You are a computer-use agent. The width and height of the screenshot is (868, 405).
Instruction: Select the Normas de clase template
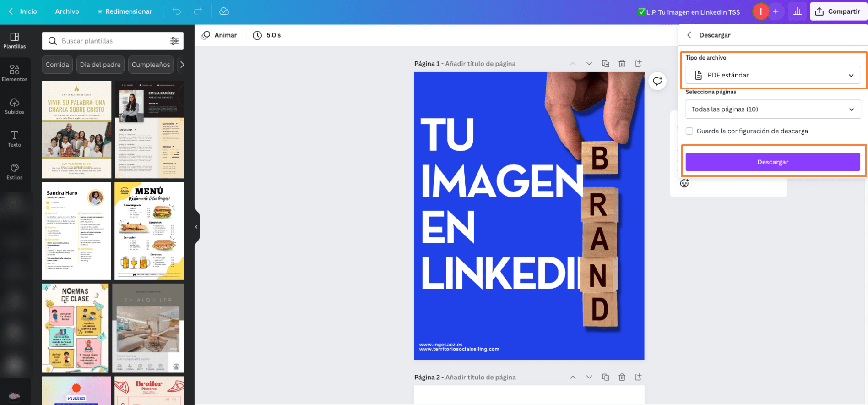76,328
